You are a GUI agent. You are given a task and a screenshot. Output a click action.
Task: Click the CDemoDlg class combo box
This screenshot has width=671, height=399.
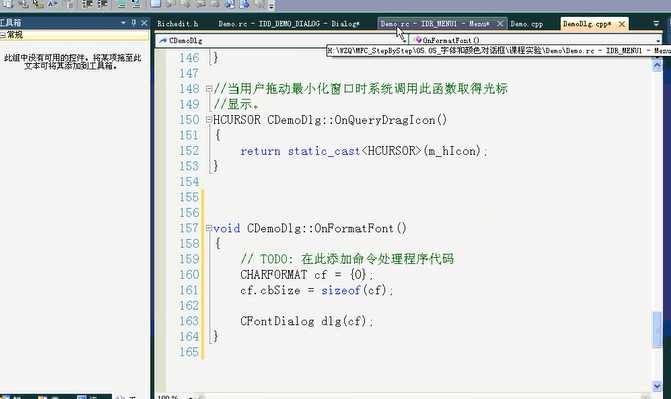(x=282, y=40)
